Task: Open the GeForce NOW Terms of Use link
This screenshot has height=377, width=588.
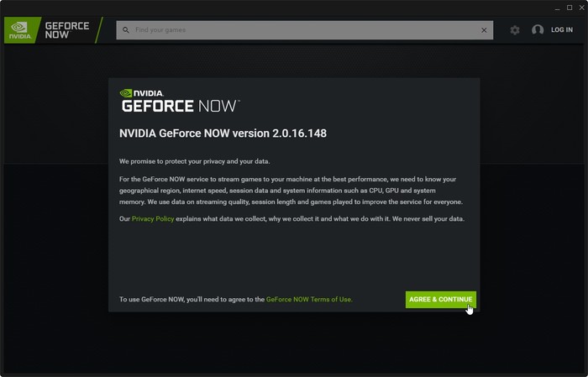Action: 308,300
